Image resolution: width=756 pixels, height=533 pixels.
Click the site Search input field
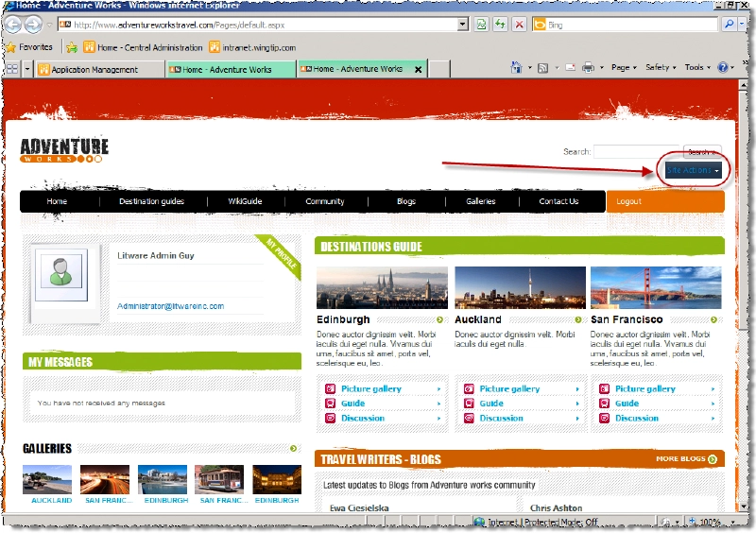pyautogui.click(x=635, y=151)
